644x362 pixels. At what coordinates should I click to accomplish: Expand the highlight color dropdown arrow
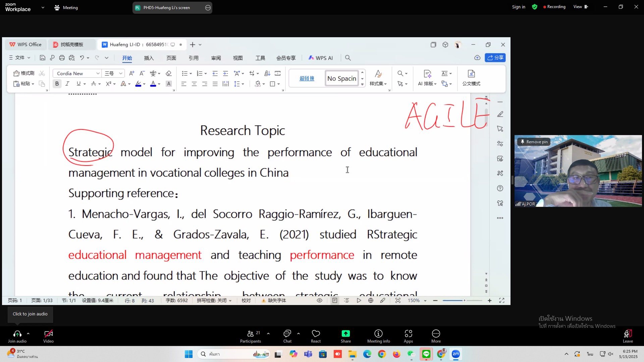tap(144, 84)
